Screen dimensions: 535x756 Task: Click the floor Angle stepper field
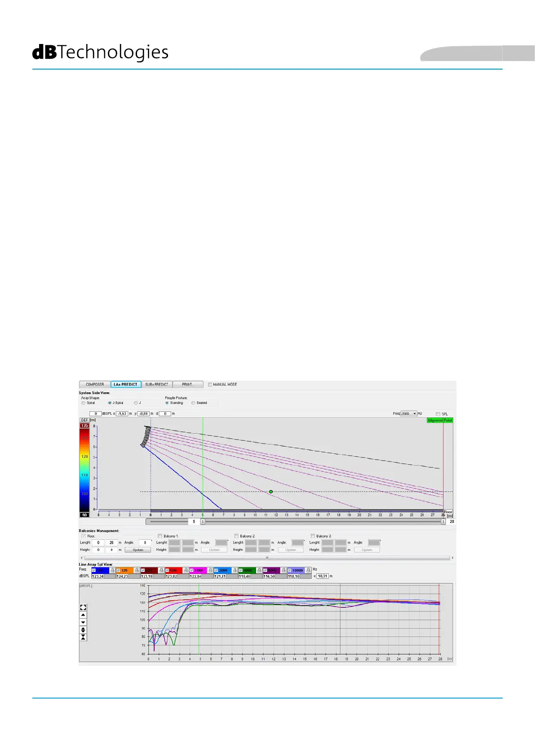click(145, 543)
